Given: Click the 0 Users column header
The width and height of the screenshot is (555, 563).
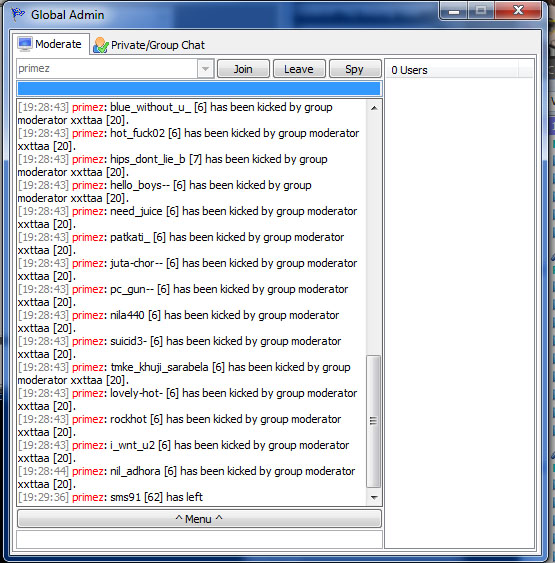Looking at the screenshot, I should tap(453, 70).
